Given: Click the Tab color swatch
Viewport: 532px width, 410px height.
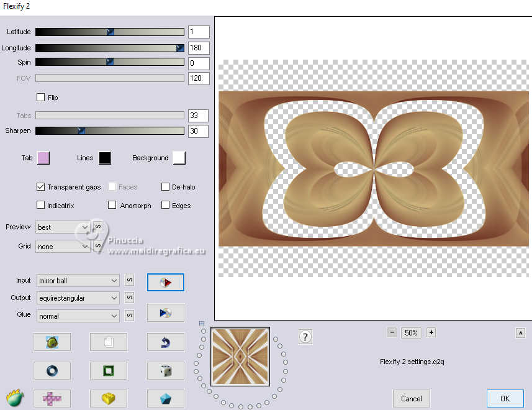Looking at the screenshot, I should pyautogui.click(x=43, y=158).
